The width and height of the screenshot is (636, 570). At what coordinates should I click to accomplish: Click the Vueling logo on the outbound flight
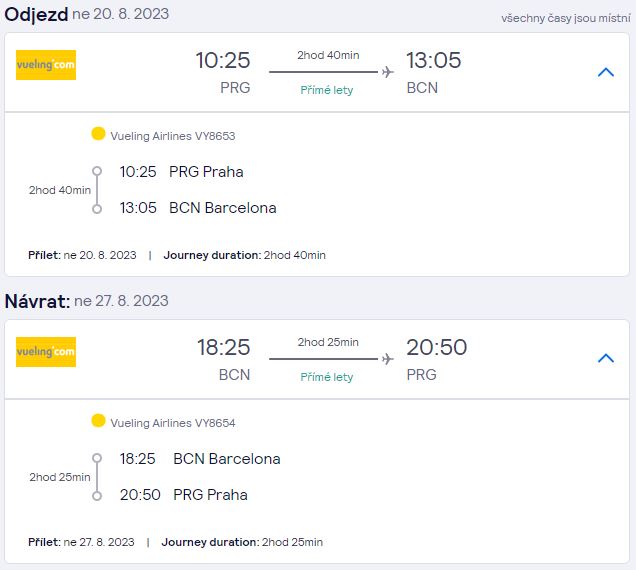pos(46,65)
